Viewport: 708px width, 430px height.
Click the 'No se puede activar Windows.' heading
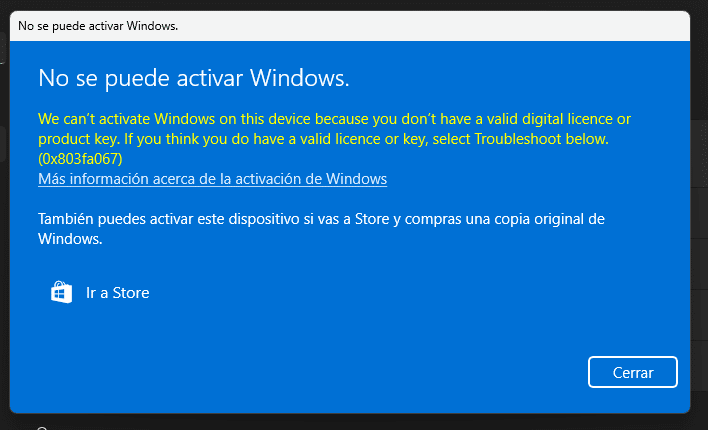click(194, 77)
